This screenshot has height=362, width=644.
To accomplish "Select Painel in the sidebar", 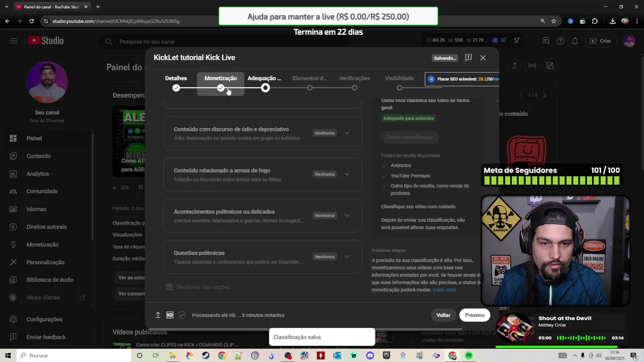I will point(48,138).
